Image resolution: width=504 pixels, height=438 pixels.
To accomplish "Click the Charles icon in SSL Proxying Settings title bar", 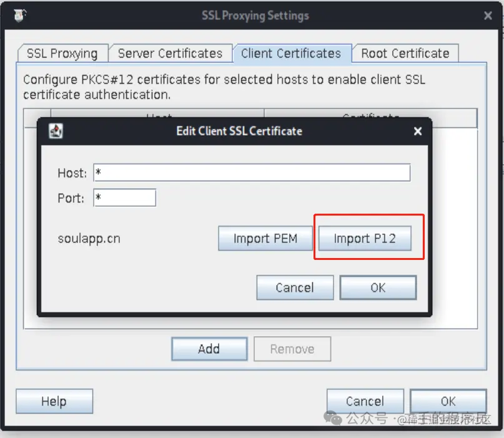I will pyautogui.click(x=20, y=16).
